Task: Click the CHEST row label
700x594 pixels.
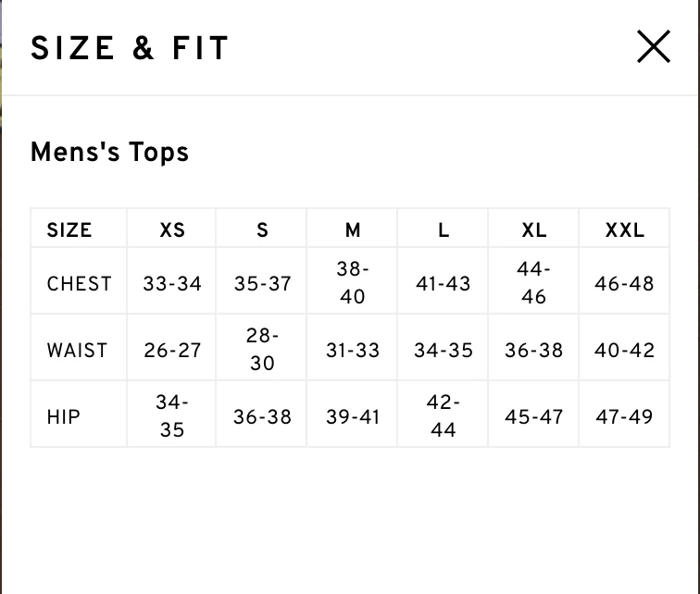Action: (x=79, y=284)
